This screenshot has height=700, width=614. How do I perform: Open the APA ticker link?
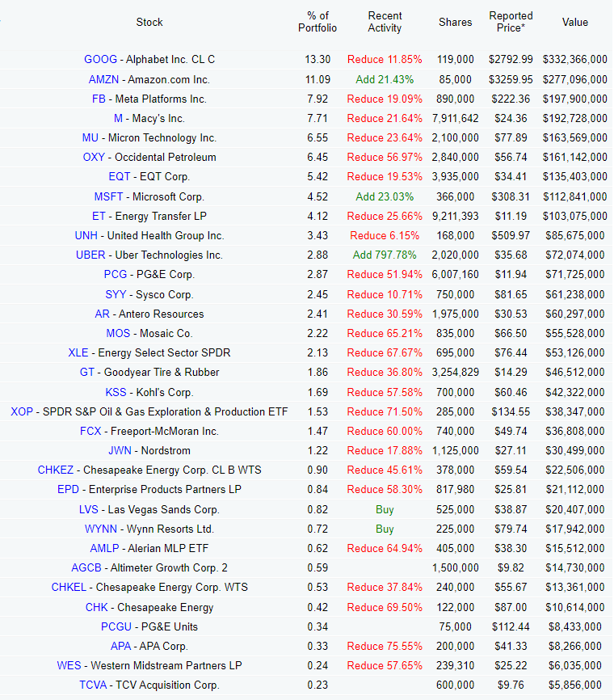point(120,646)
